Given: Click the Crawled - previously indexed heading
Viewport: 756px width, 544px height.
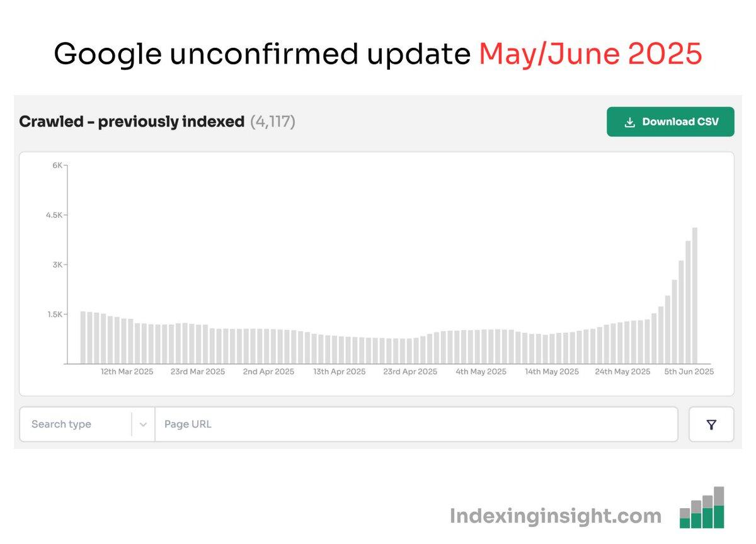Looking at the screenshot, I should click(x=132, y=122).
